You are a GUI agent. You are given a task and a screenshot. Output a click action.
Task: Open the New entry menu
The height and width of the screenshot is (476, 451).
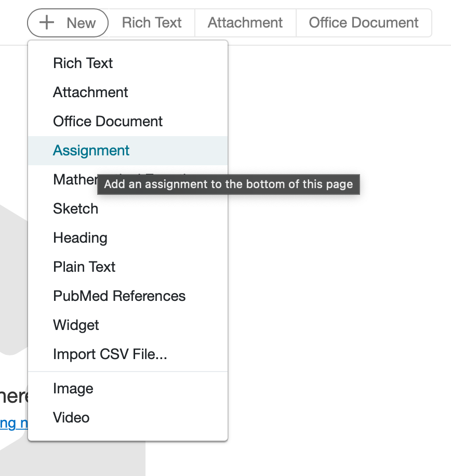click(x=68, y=22)
